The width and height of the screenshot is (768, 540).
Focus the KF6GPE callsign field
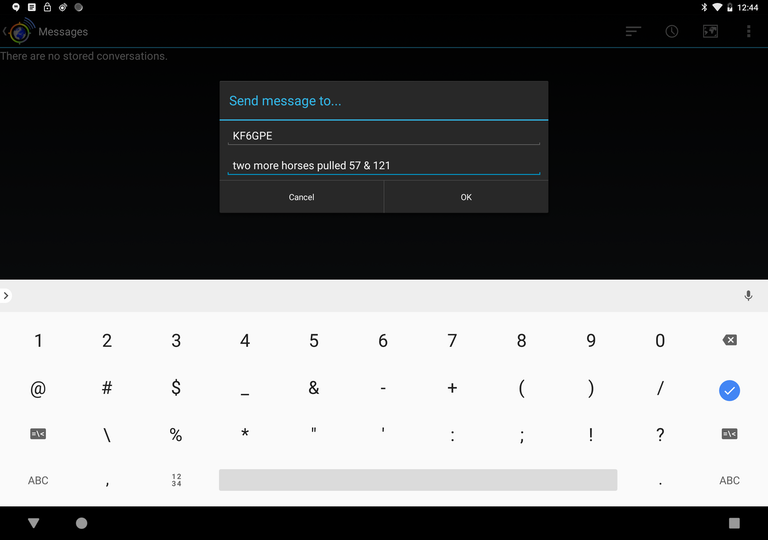(x=384, y=136)
